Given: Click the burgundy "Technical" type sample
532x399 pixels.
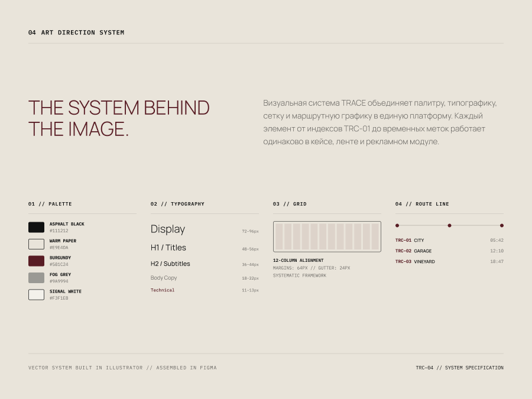Looking at the screenshot, I should coord(163,290).
